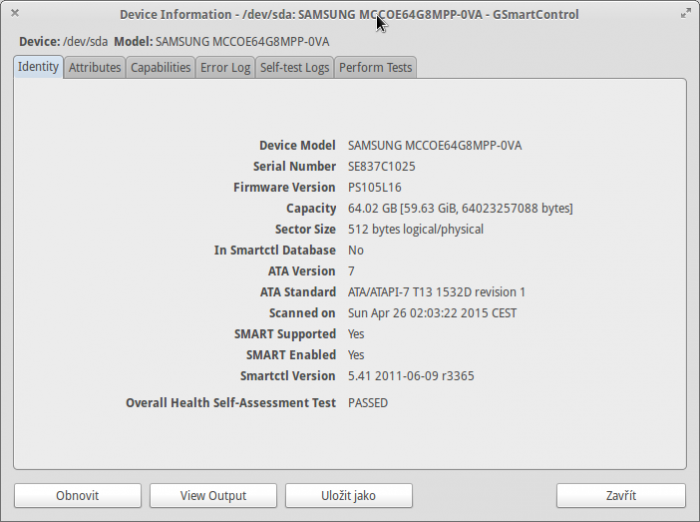Click the serial number value SE837C1025

(381, 166)
